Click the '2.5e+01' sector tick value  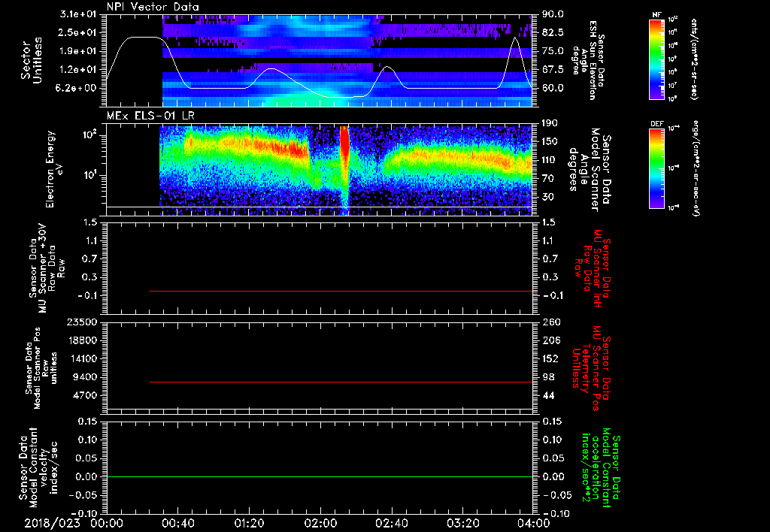pos(77,32)
